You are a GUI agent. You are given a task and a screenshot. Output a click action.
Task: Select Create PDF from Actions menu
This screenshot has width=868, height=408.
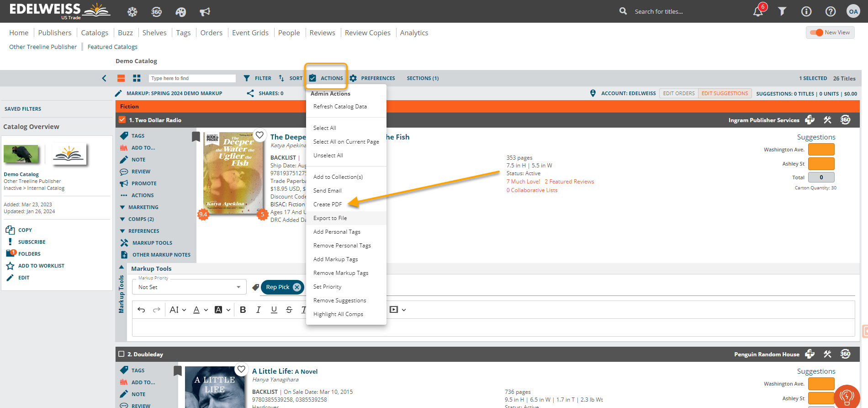(x=328, y=204)
